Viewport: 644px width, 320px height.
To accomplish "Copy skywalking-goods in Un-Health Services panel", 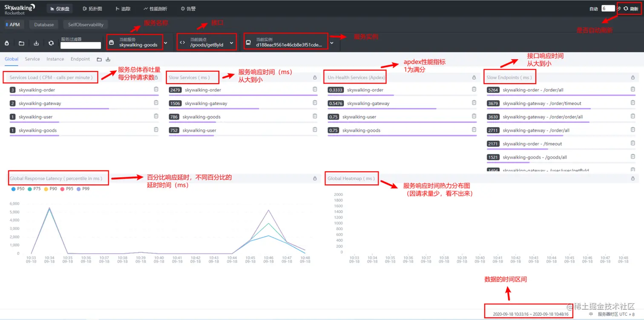I will (474, 130).
